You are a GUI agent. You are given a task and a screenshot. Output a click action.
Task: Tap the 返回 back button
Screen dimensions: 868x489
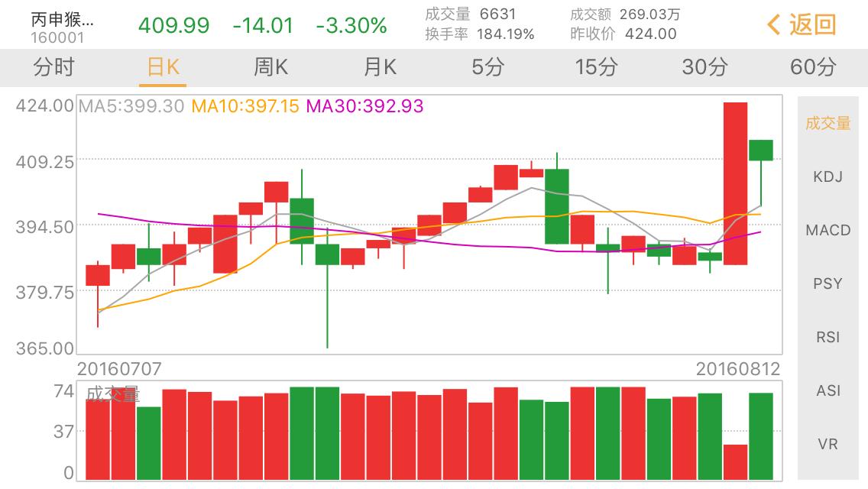coord(802,25)
